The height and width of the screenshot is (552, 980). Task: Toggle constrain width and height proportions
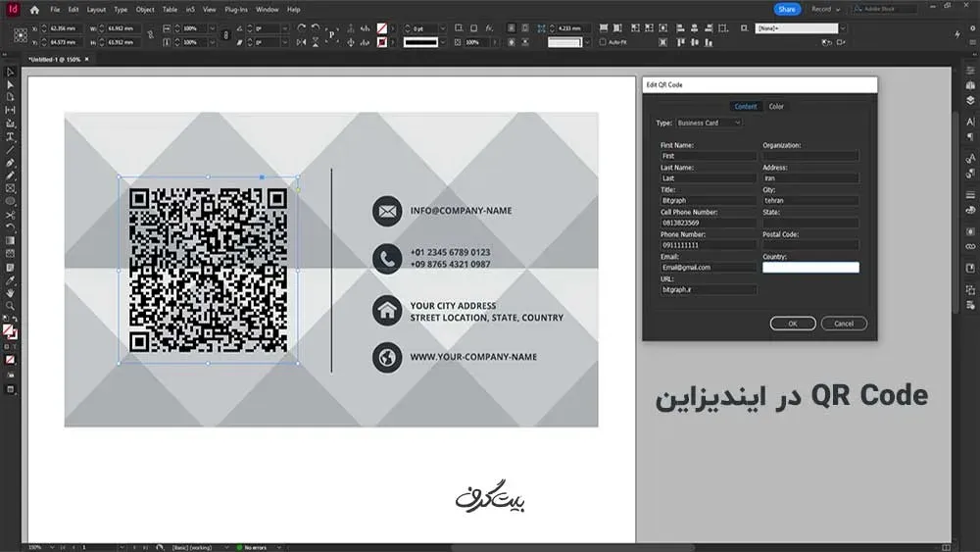(150, 35)
